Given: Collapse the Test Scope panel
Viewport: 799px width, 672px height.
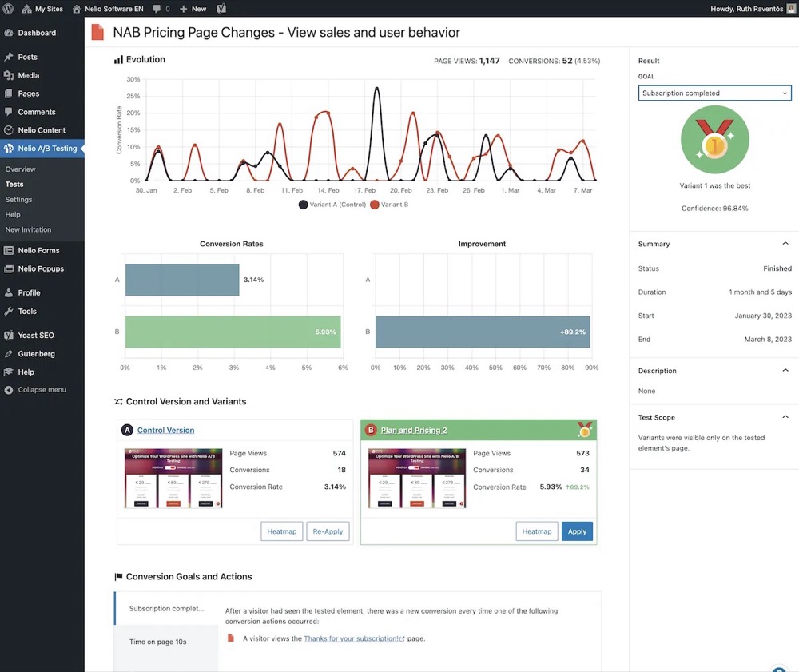Looking at the screenshot, I should point(785,417).
